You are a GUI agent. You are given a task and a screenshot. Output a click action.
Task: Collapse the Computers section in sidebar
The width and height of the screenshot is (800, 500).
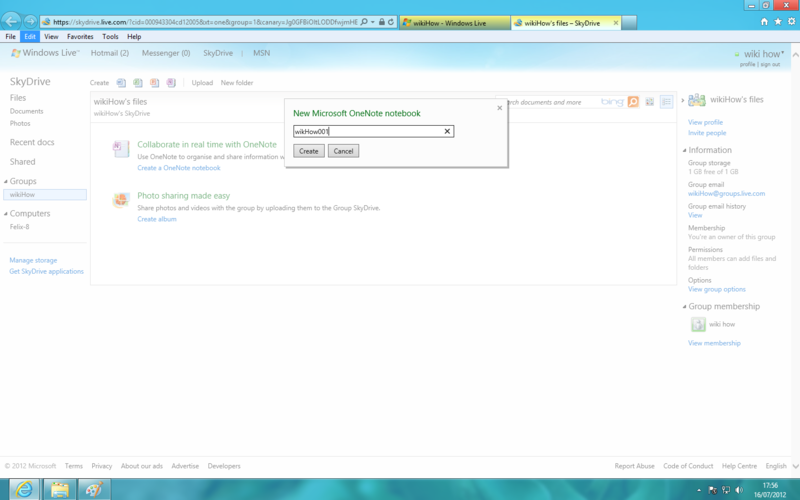(6, 214)
